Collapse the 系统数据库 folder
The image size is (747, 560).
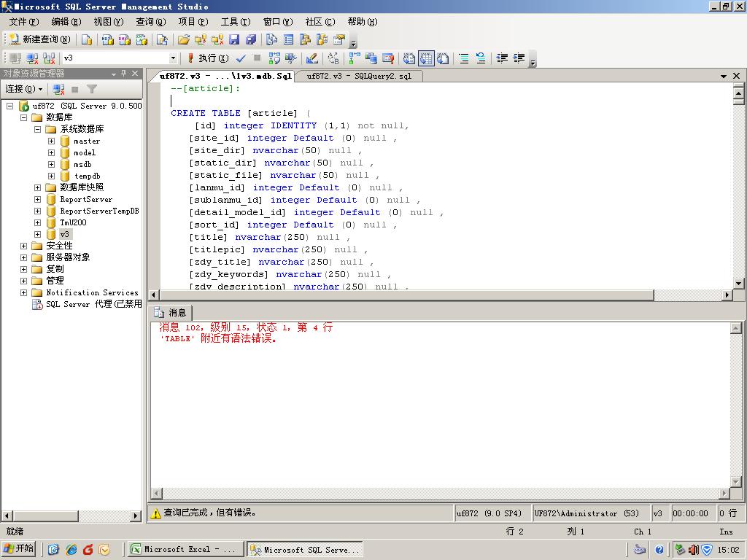pos(37,129)
